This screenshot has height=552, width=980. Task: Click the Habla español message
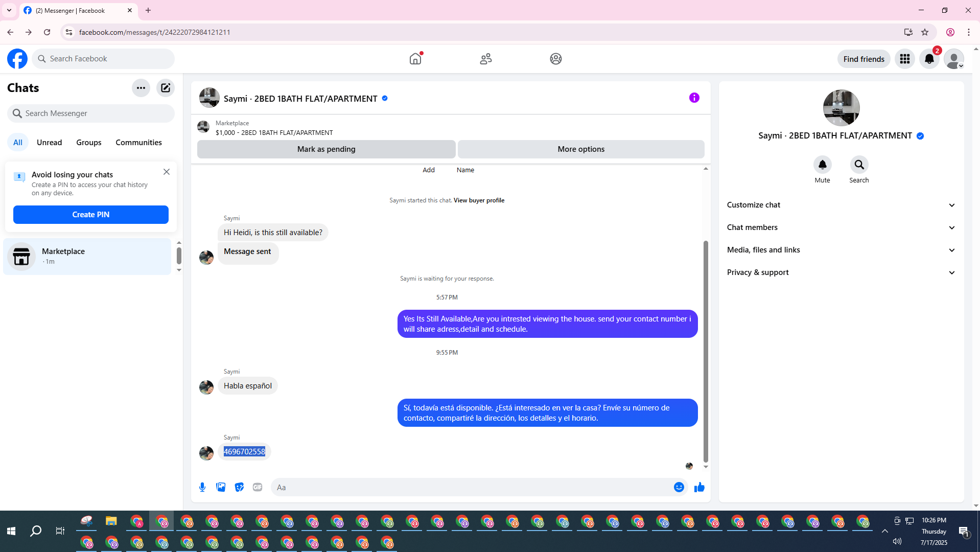click(x=248, y=386)
